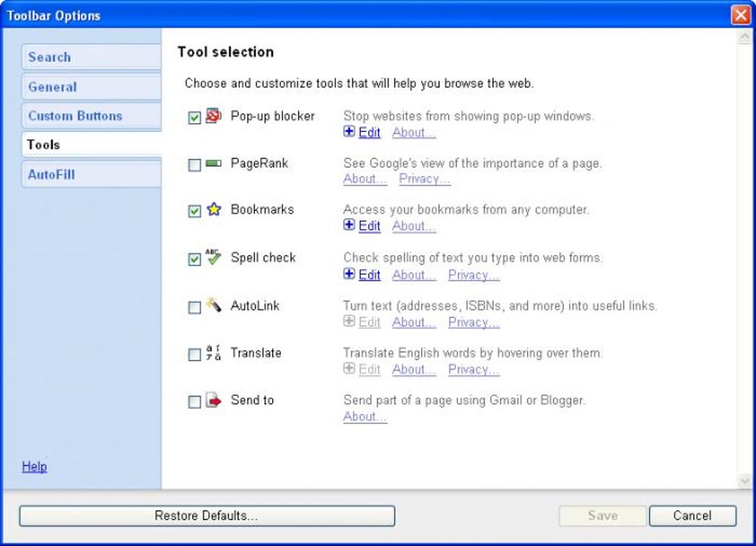Click the scrollbar down arrow
The image size is (756, 546).
[744, 481]
